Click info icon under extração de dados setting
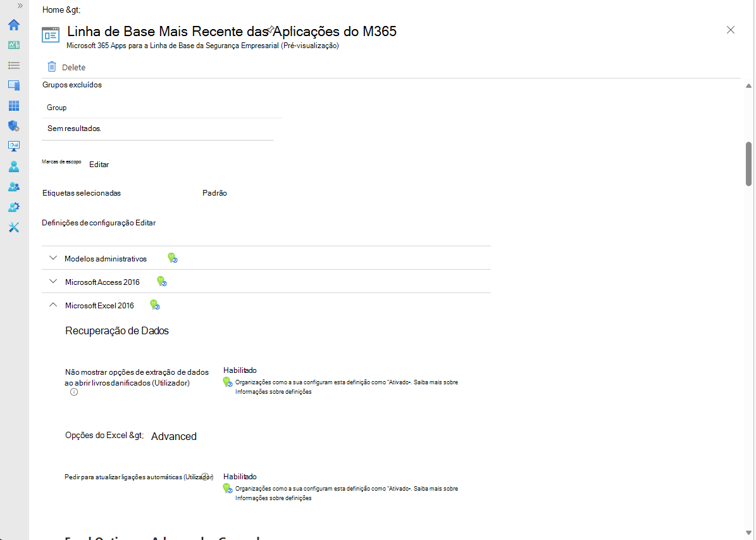Image resolution: width=756 pixels, height=540 pixels. tap(74, 392)
